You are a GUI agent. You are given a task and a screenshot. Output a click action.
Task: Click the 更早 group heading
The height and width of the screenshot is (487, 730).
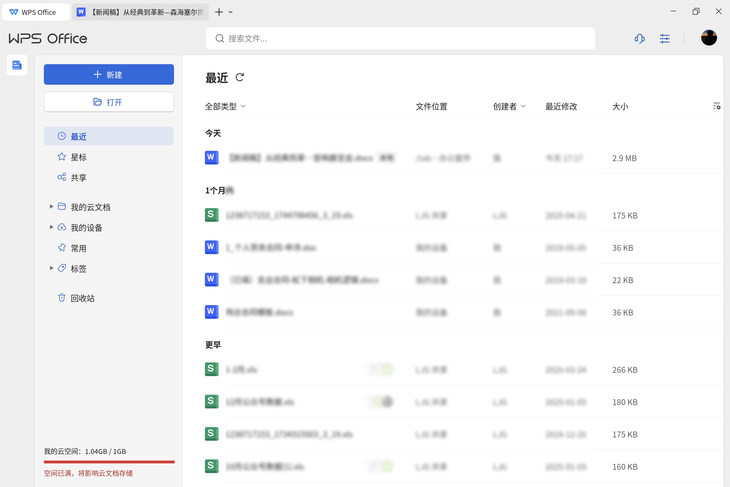(213, 345)
